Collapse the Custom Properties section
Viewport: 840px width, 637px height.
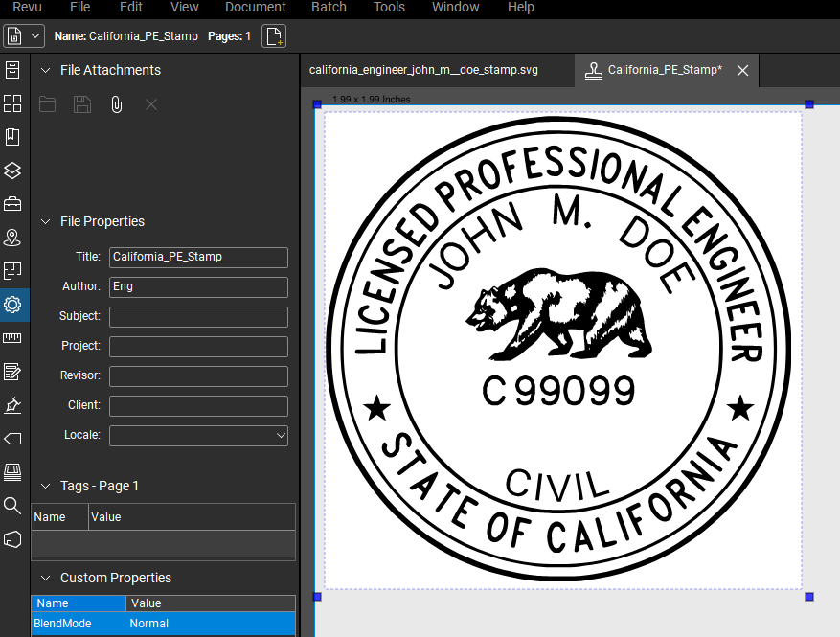(45, 578)
